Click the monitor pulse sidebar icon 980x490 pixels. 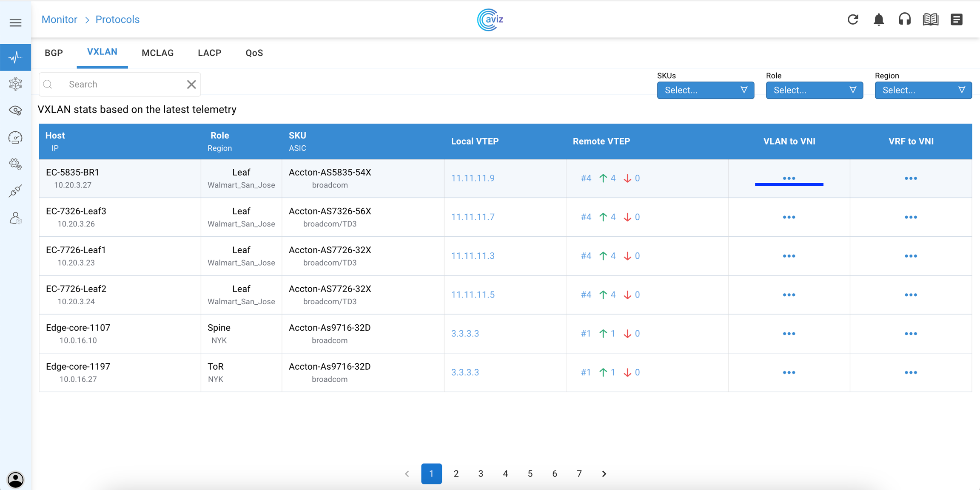click(x=15, y=57)
